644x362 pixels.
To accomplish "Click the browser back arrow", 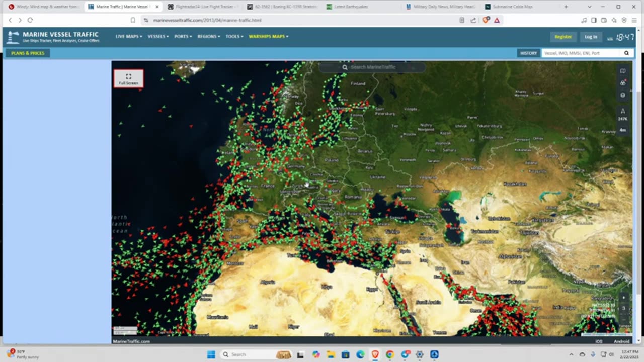I will pyautogui.click(x=10, y=20).
